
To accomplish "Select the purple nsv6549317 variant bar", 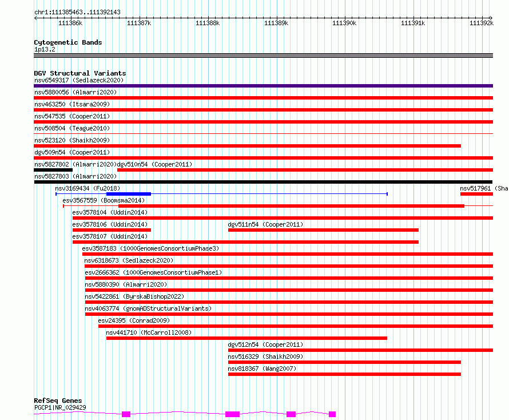I will pos(263,86).
